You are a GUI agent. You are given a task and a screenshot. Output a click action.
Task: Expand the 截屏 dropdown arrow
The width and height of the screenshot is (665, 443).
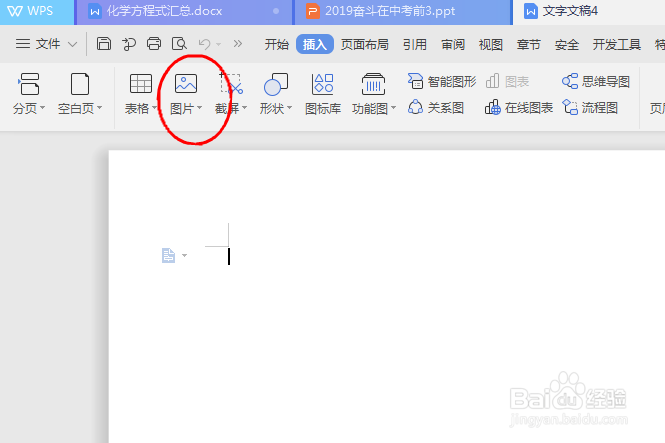coord(244,108)
